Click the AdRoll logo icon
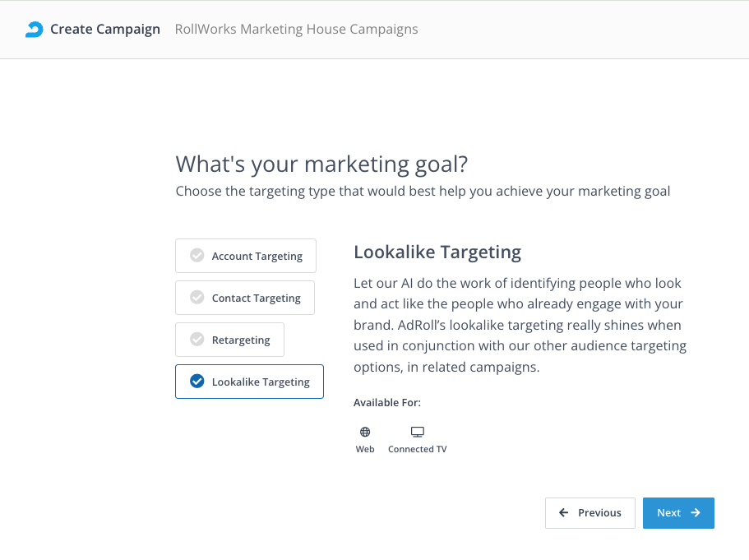Image resolution: width=749 pixels, height=560 pixels. [x=34, y=30]
